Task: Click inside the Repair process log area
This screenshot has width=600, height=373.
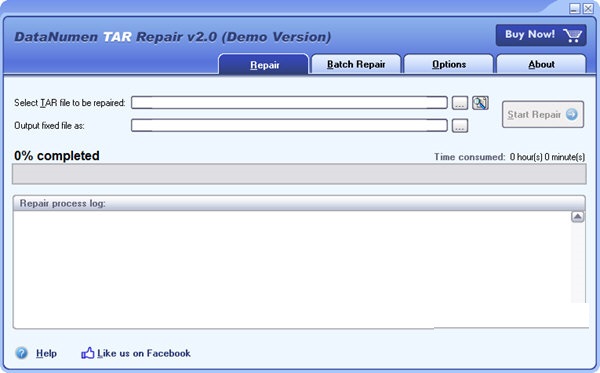Action: [x=292, y=269]
